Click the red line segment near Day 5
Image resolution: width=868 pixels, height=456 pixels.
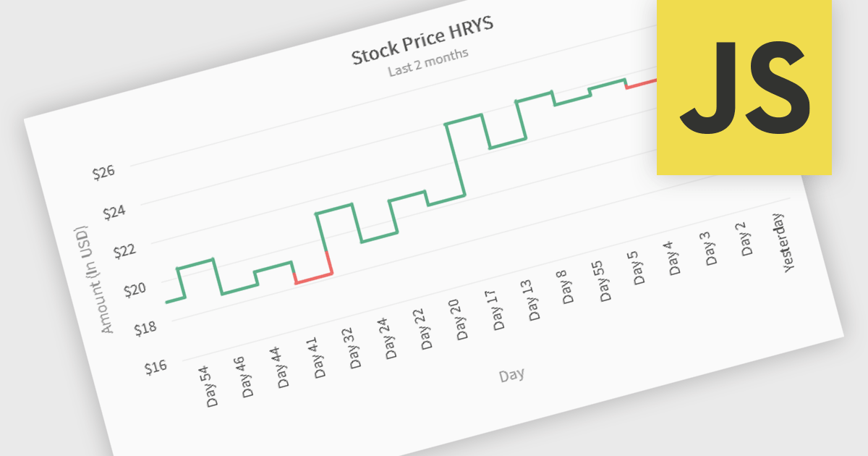[641, 84]
